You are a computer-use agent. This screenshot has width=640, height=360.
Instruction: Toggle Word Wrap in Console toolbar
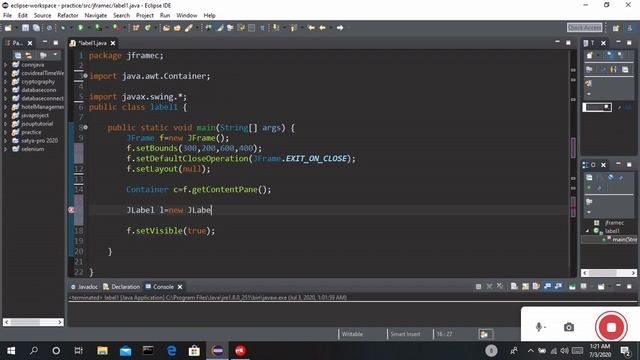pos(536,287)
